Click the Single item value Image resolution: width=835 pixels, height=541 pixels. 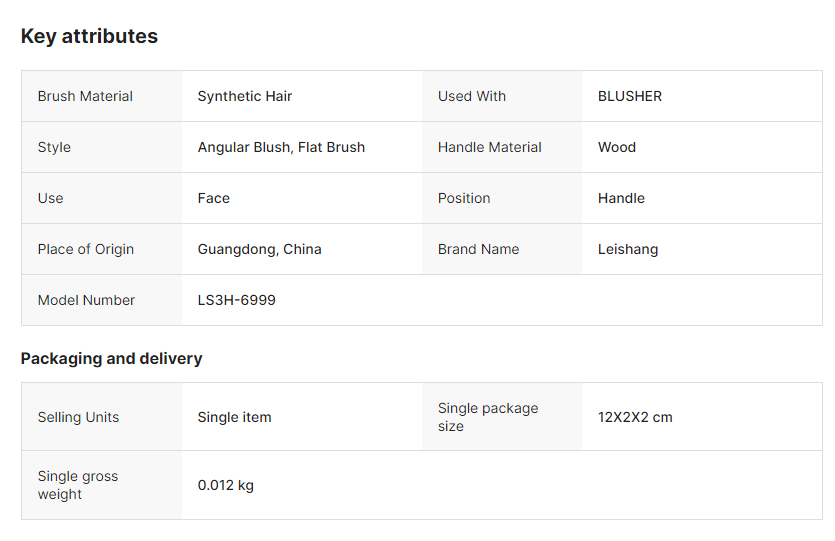[x=235, y=417]
